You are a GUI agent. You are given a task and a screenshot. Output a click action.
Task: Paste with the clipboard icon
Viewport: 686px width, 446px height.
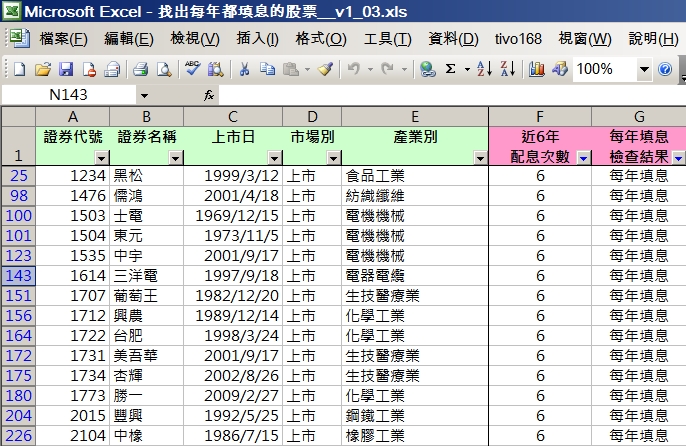coord(291,69)
